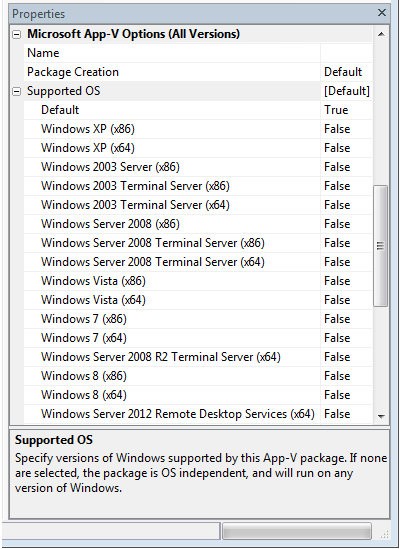
Task: Select the Windows Vista (x86) row
Action: (198, 281)
